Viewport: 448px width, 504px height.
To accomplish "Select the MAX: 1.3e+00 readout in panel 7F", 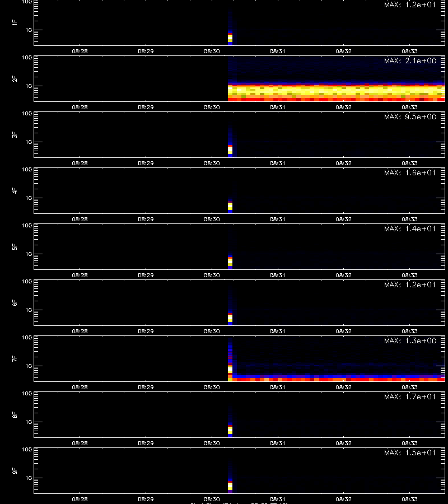I will tap(410, 340).
